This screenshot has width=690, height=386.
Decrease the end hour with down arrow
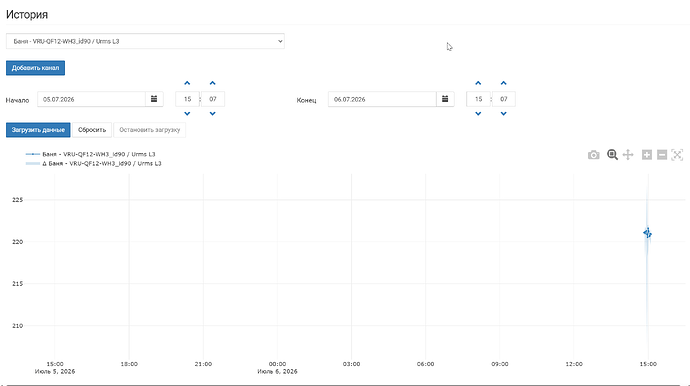(478, 114)
